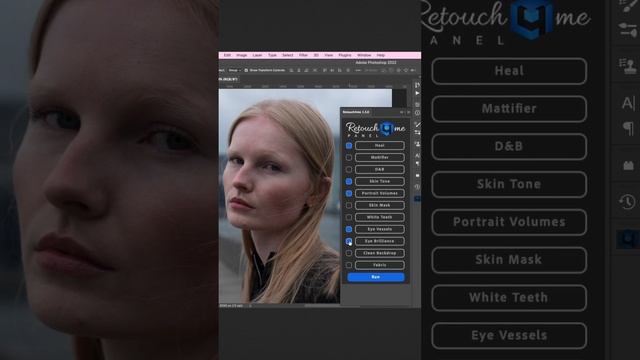The height and width of the screenshot is (360, 640).
Task: Open the Select menu
Action: [287, 55]
